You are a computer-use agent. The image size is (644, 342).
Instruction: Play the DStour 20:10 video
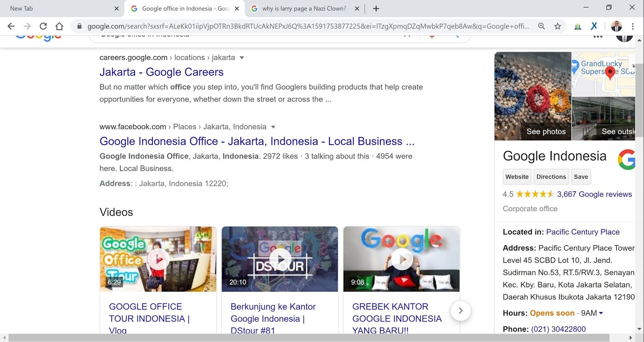[280, 259]
